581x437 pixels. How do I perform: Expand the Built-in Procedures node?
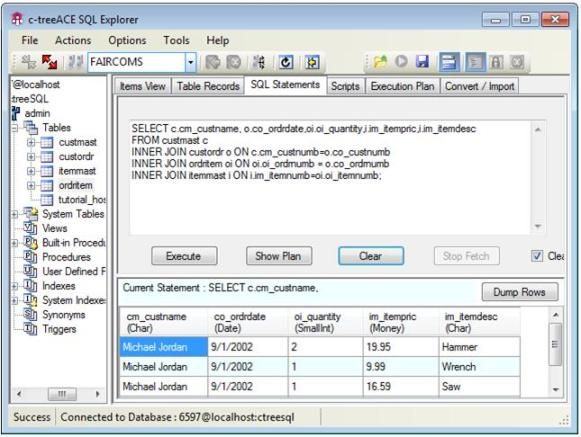15,243
